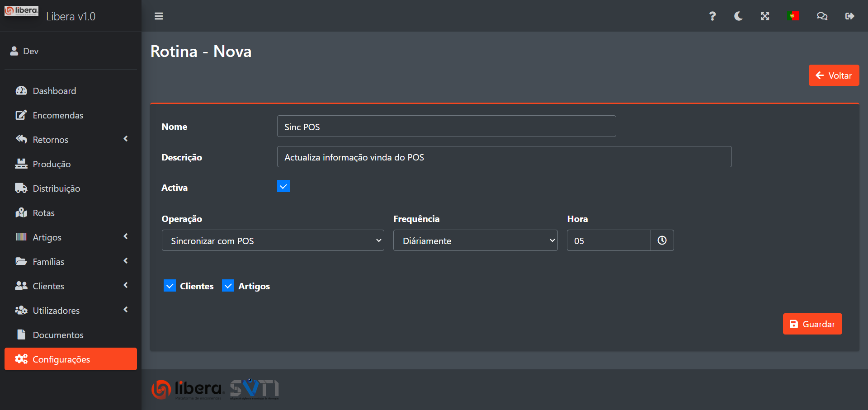Toggle dark mode with the moon icon
868x410 pixels.
point(738,16)
